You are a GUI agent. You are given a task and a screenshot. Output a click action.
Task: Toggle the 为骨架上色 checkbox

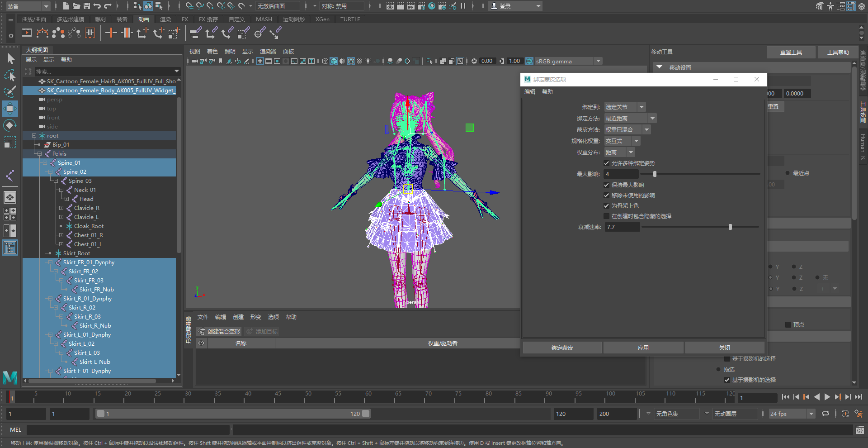[x=607, y=206]
